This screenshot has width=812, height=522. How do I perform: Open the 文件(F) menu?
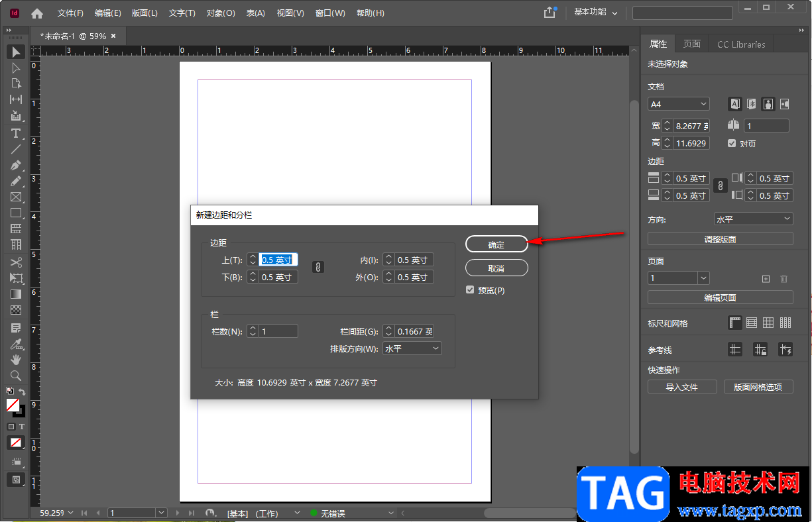click(70, 13)
